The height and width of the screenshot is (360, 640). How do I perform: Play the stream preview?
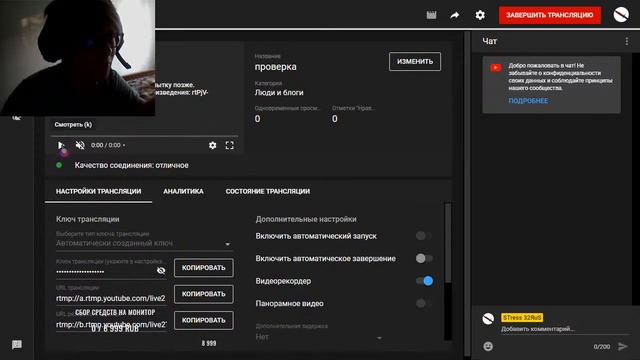tap(61, 145)
